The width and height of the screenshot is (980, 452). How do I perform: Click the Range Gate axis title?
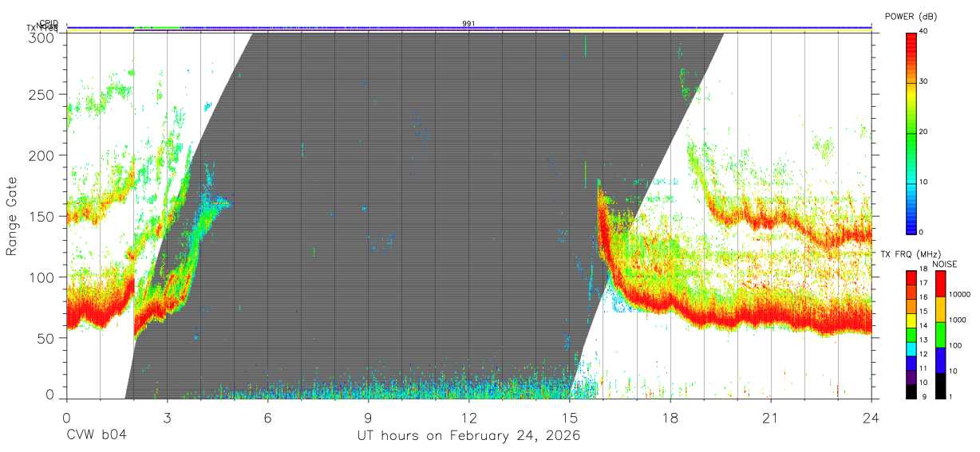click(x=13, y=216)
